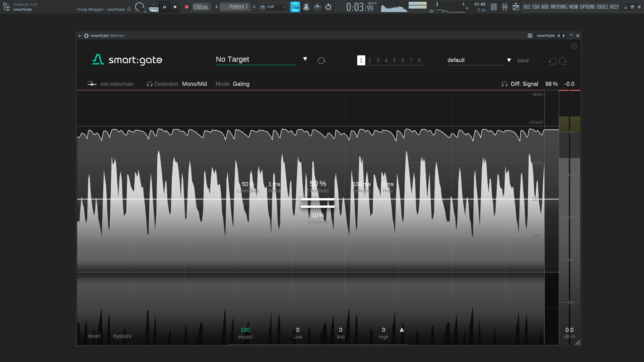Select state slot 8
644x362 pixels.
tap(419, 60)
